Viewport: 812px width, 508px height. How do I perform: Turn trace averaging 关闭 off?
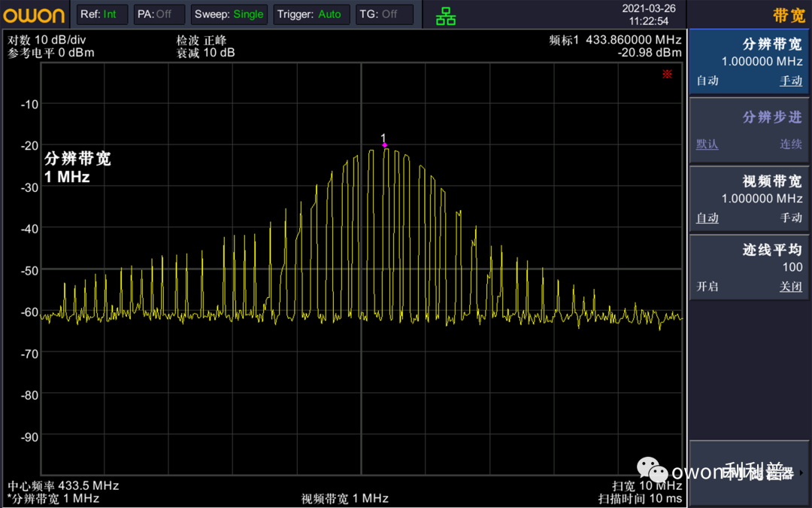(791, 287)
